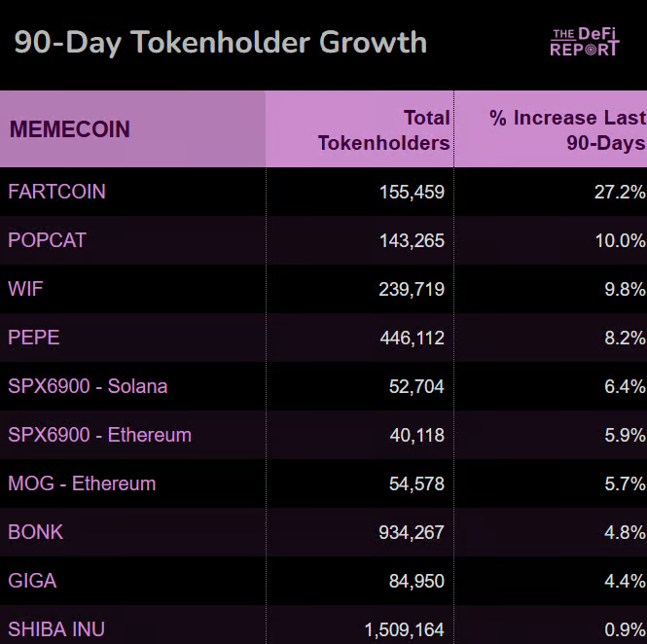The image size is (647, 644).
Task: Click the 90-Day Tokenholder Growth title
Action: click(x=220, y=43)
